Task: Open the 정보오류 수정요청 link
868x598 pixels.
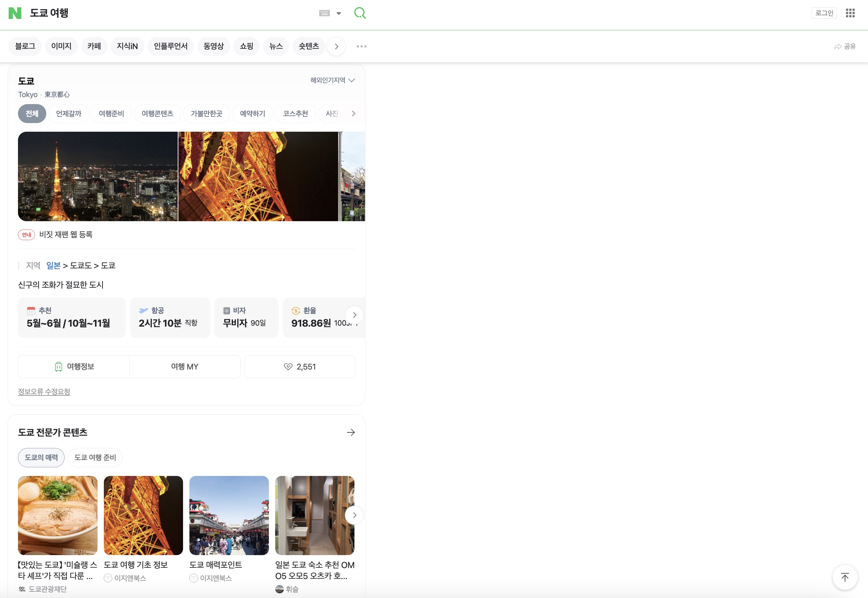Action: pos(44,391)
